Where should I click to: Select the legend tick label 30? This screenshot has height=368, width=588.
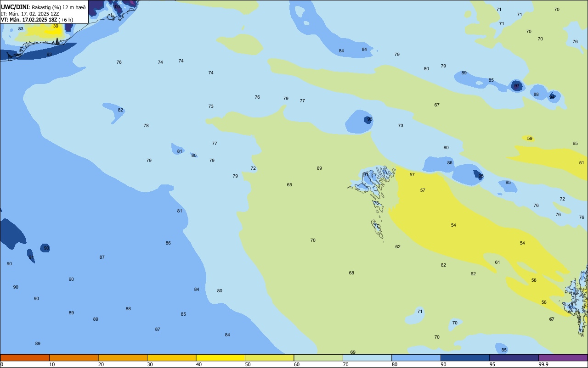(150, 364)
